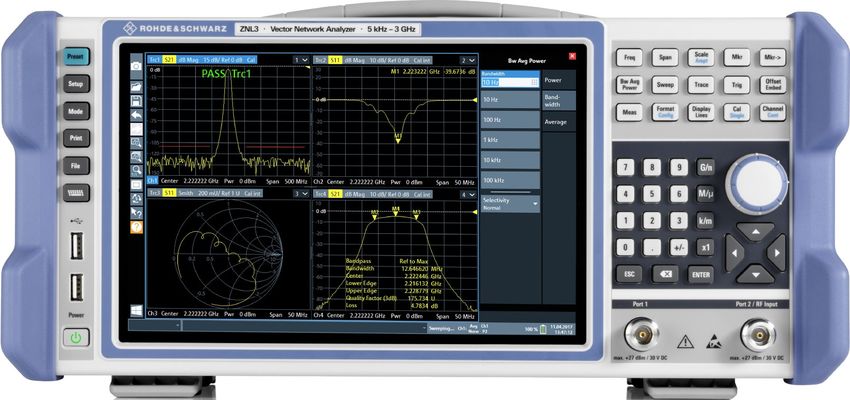Open the Windows start icon on the analyzer screen
The image size is (850, 400).
pos(136,311)
